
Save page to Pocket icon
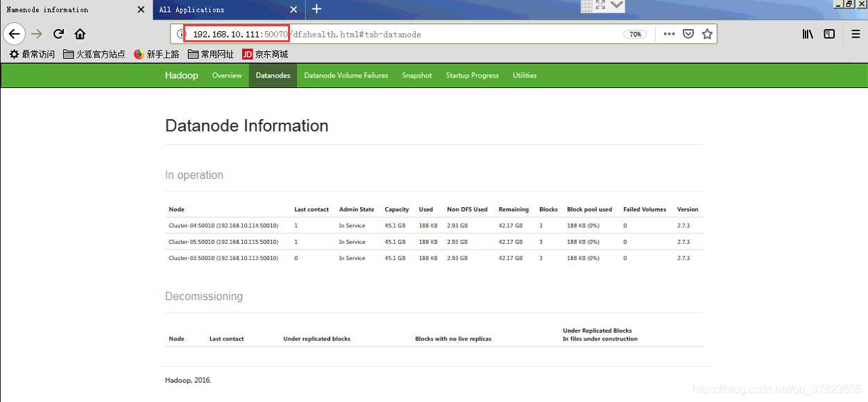(688, 34)
